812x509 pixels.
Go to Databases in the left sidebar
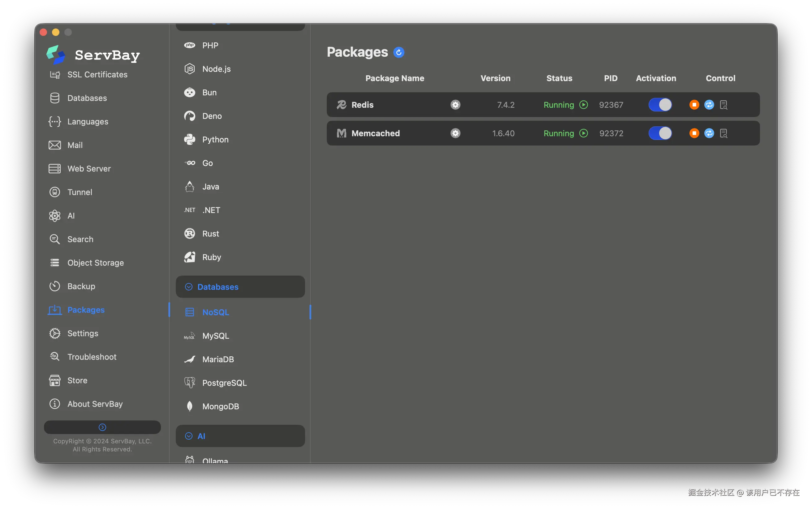coord(78,98)
